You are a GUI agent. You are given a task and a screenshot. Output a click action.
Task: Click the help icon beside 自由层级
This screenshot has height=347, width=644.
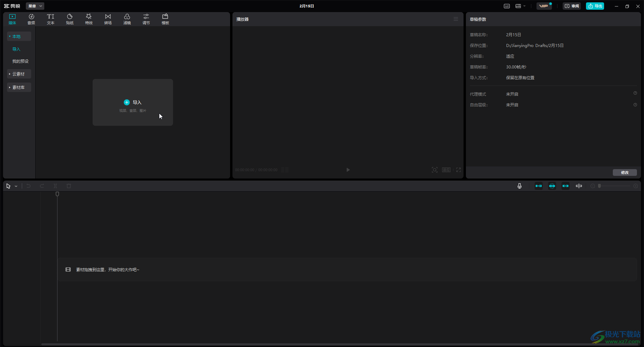(635, 105)
